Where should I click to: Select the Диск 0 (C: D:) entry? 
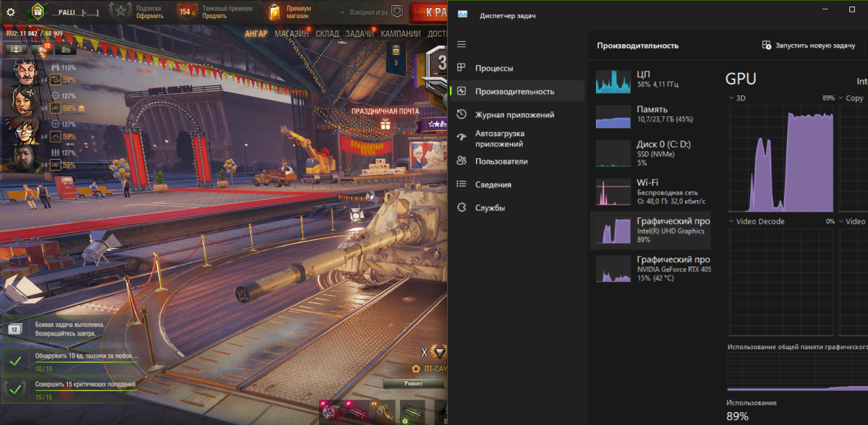click(651, 153)
